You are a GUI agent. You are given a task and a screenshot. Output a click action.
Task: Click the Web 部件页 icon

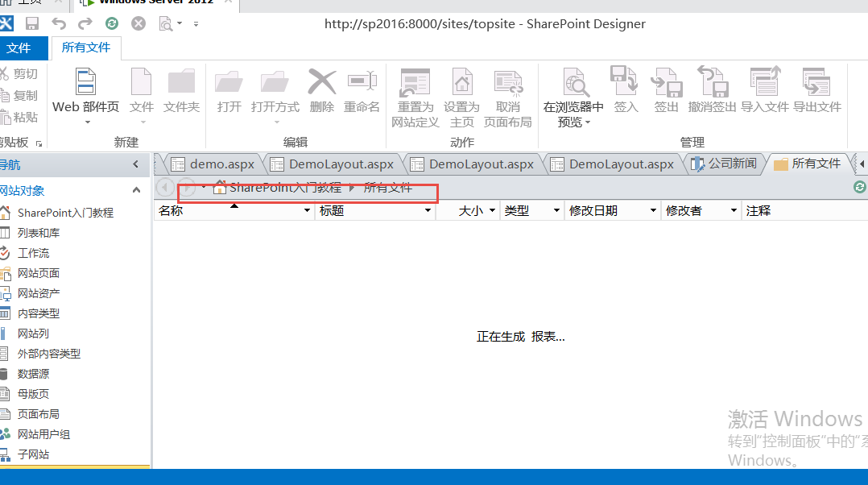(86, 82)
